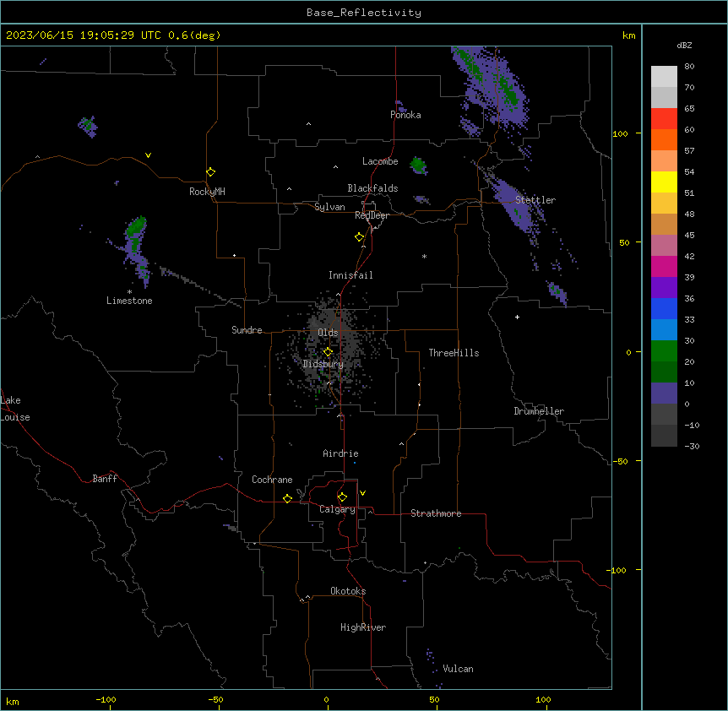728x711 pixels.
Task: Click the -30 dBZ legend value
Action: [x=692, y=447]
